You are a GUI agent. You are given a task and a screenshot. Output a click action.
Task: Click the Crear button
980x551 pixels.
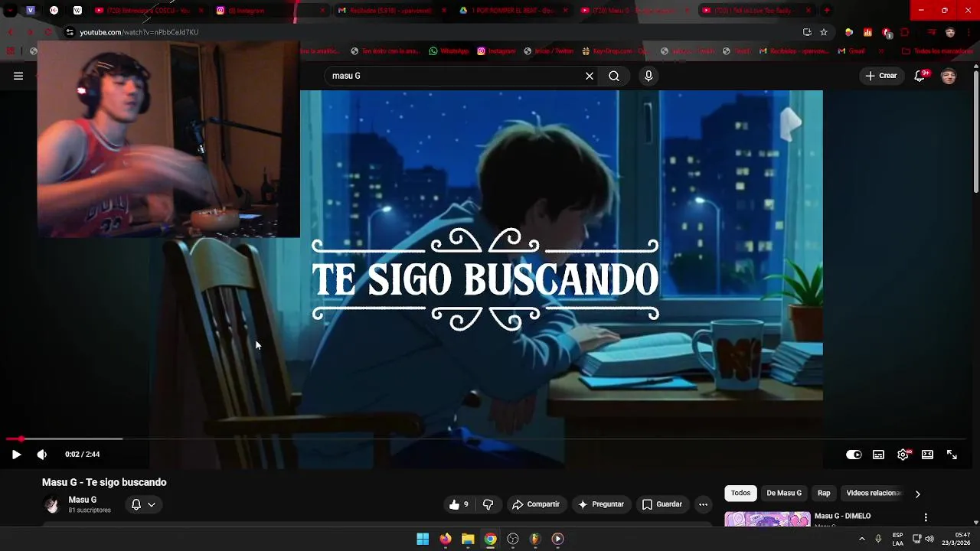click(881, 76)
